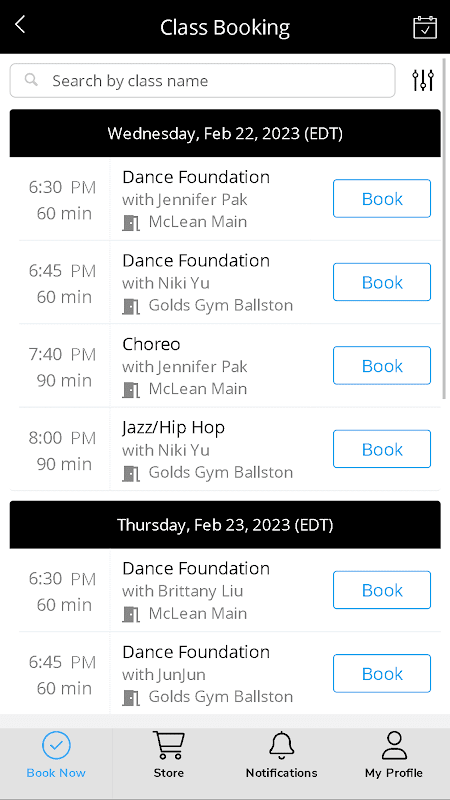Viewport: 450px width, 800px height.
Task: Open the filter sliders icon
Action: tap(423, 80)
